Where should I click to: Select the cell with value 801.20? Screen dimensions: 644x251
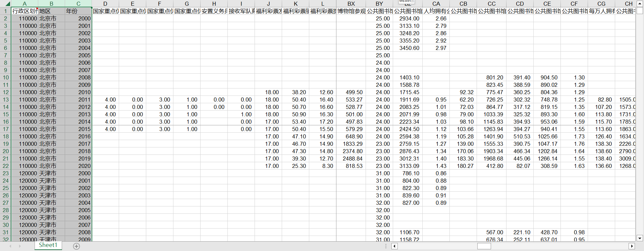492,77
